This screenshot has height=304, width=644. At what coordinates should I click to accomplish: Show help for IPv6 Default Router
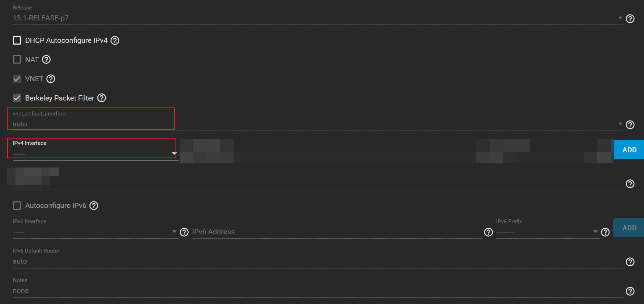click(630, 262)
